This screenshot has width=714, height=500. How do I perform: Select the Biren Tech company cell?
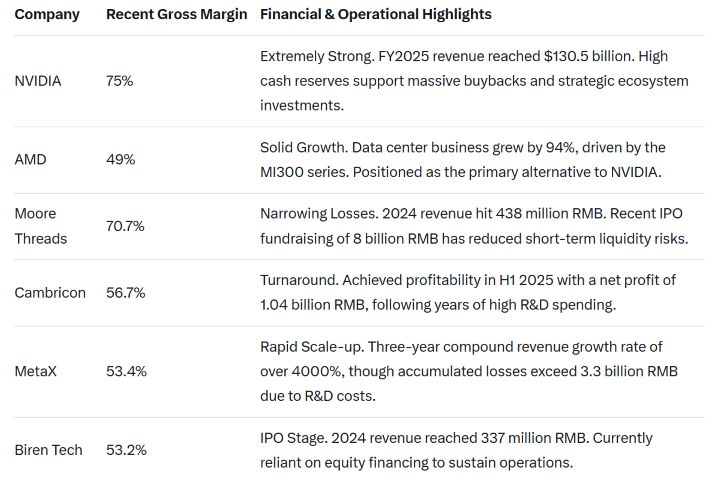tap(49, 449)
